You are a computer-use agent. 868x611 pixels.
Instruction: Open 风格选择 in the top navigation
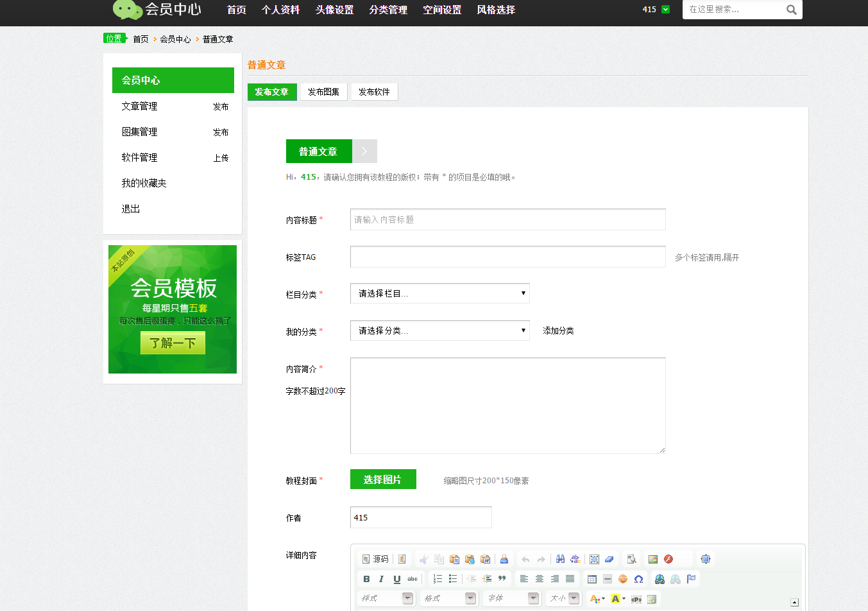(496, 10)
